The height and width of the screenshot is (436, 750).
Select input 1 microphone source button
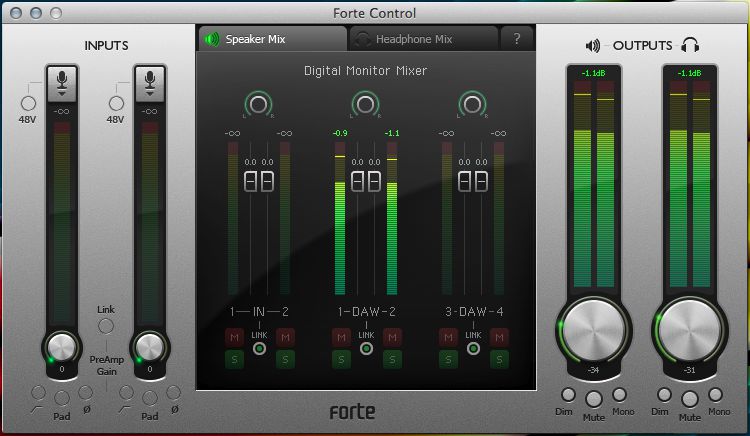coord(62,84)
